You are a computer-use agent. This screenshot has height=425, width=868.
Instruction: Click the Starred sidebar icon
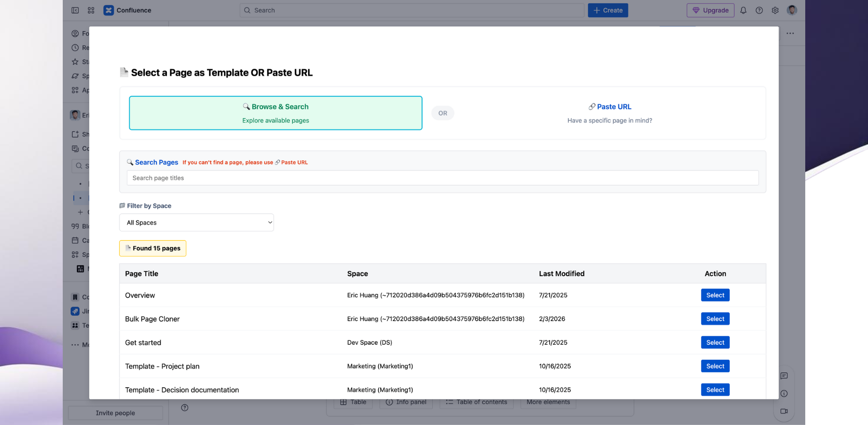(75, 61)
